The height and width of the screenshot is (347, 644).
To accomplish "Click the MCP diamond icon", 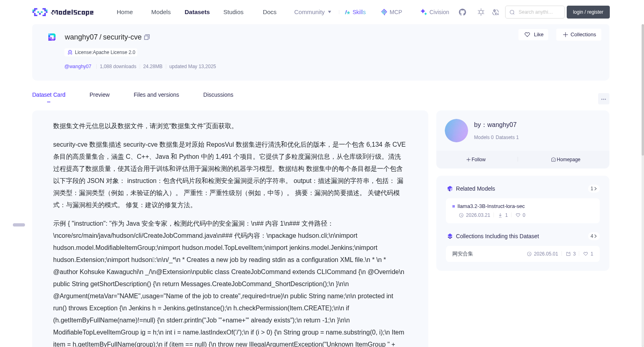I will pos(384,12).
